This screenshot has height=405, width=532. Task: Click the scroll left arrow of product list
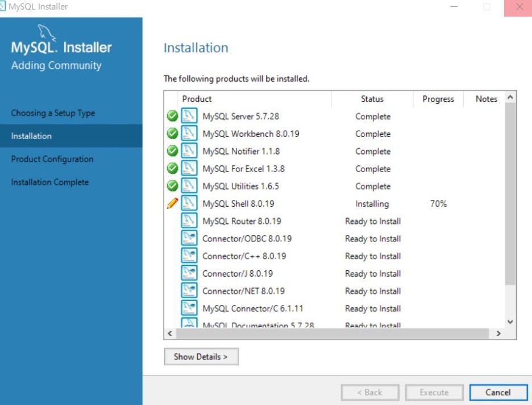pos(170,333)
